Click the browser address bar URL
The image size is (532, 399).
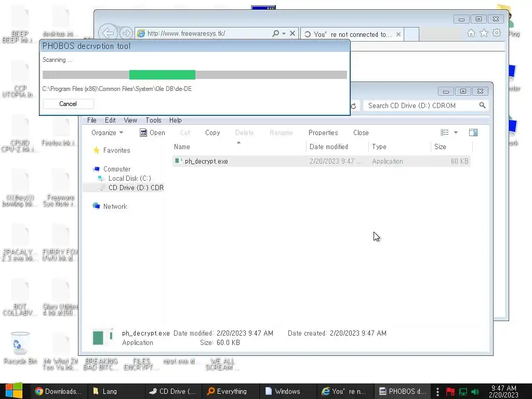pyautogui.click(x=186, y=33)
